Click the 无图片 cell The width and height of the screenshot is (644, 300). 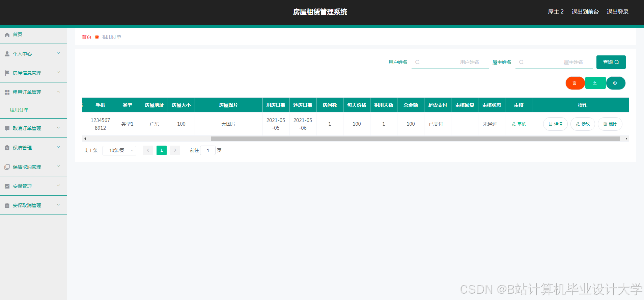coord(228,124)
